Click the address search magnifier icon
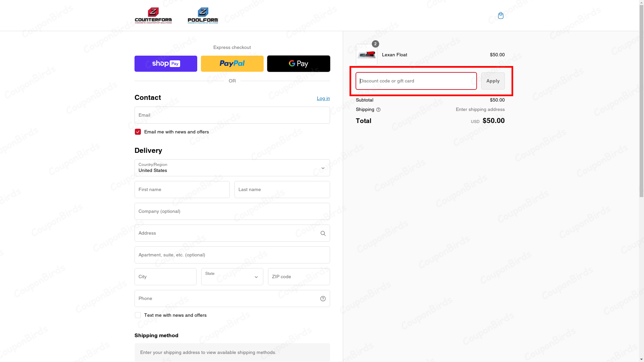 click(323, 233)
